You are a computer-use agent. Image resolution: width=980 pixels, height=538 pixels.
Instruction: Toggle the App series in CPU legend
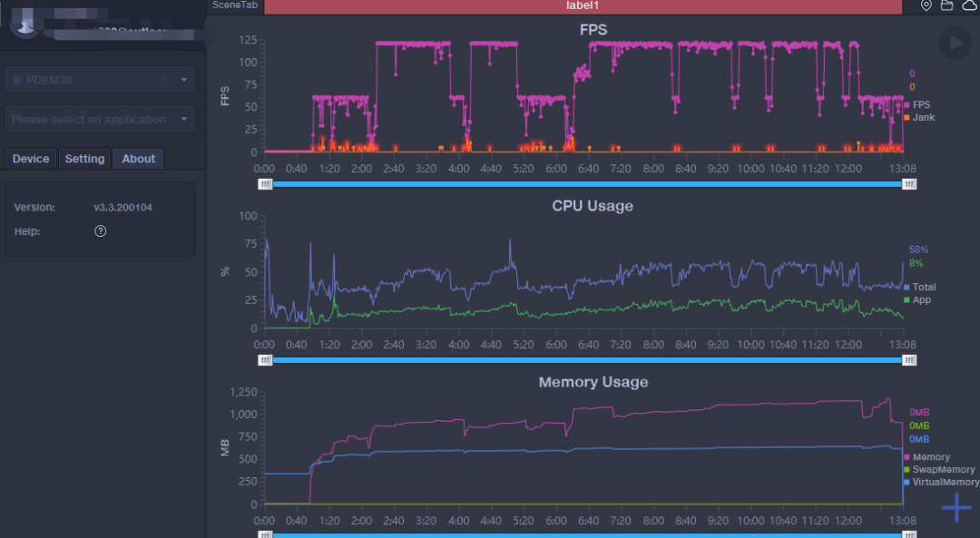pos(917,299)
